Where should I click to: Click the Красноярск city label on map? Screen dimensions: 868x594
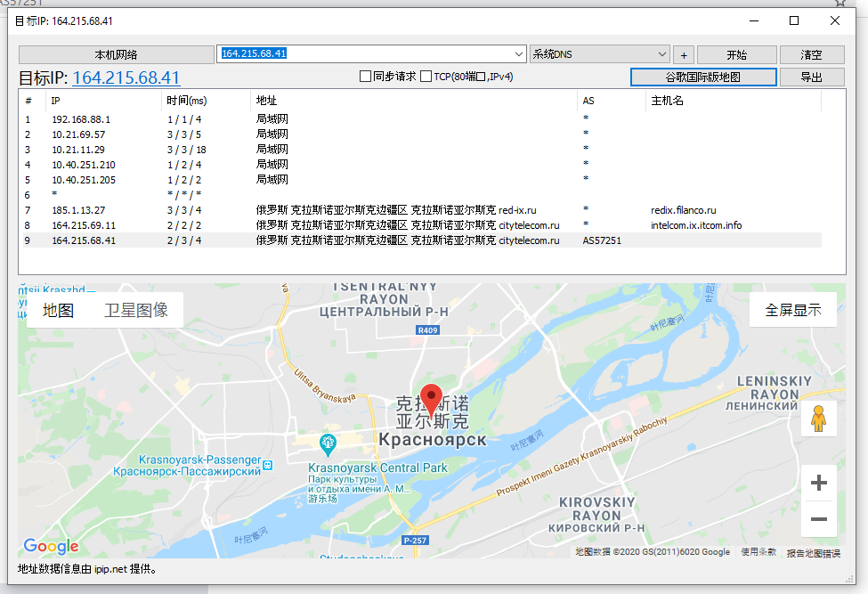coord(433,440)
